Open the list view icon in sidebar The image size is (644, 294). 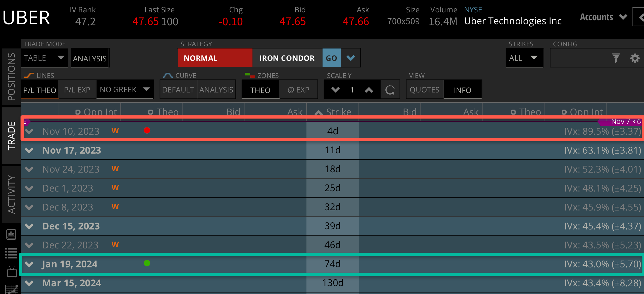tap(11, 253)
